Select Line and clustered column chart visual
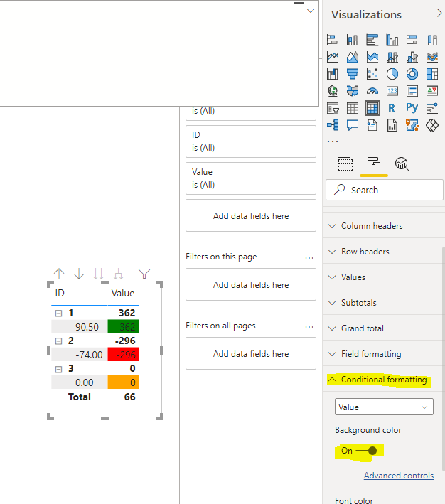The height and width of the screenshot is (504, 445). [412, 57]
